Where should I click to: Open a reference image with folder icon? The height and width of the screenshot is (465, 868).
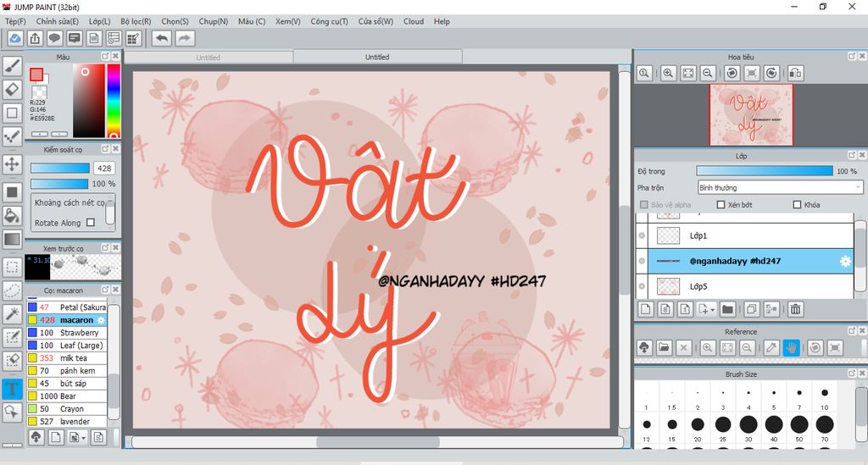coord(664,348)
